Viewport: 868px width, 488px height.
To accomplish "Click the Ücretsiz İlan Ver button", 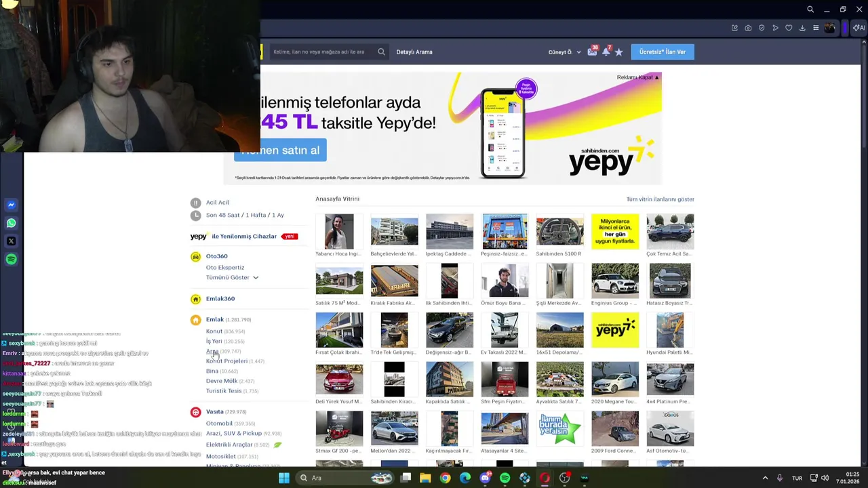I will click(663, 52).
